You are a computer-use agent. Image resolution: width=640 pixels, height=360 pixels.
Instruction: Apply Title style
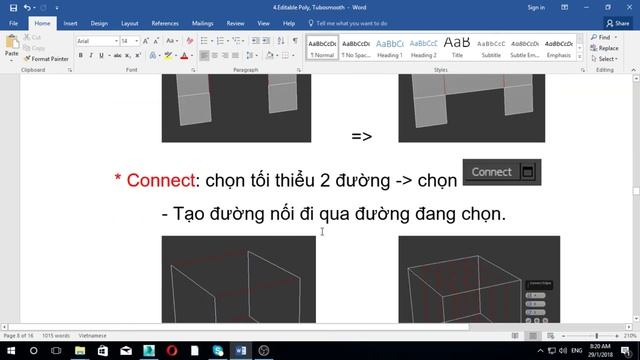pos(457,48)
